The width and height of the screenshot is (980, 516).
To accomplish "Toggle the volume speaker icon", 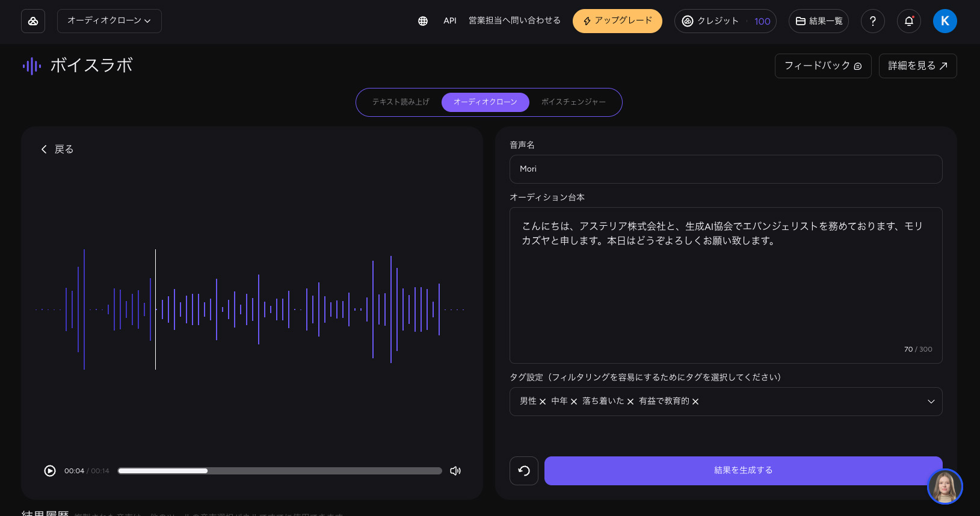I will tap(455, 471).
